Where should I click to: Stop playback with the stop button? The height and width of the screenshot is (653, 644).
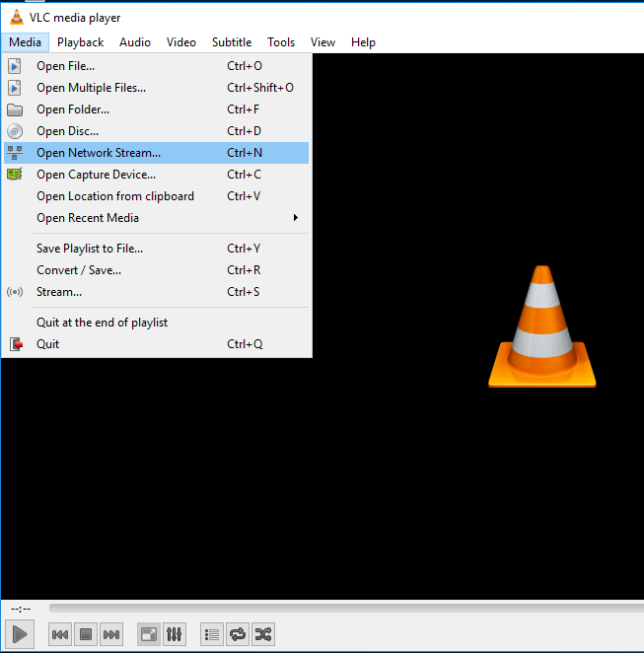pos(86,634)
